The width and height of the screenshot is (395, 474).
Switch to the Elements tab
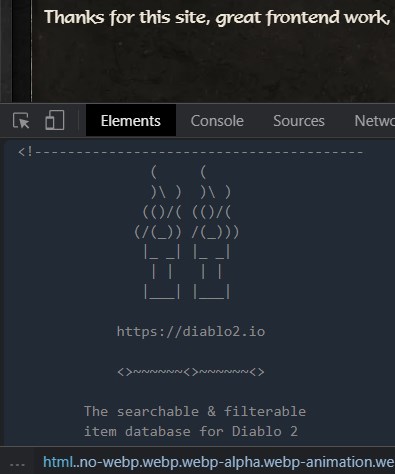[131, 120]
